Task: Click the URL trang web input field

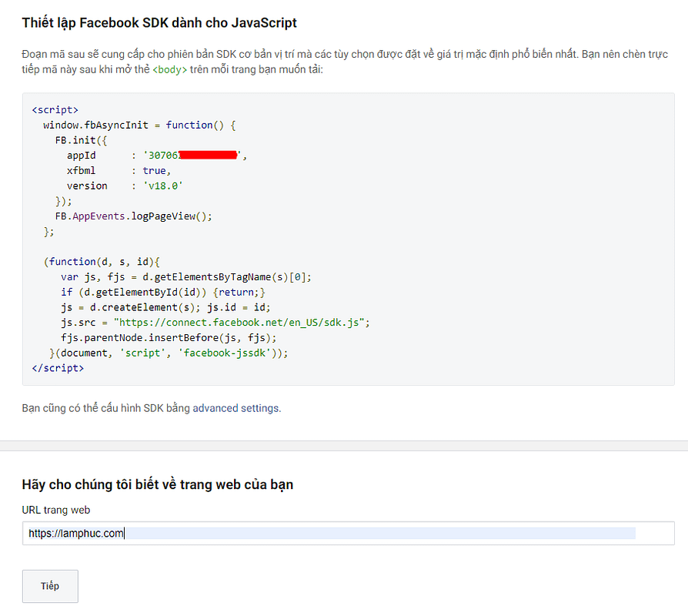Action: click(349, 533)
